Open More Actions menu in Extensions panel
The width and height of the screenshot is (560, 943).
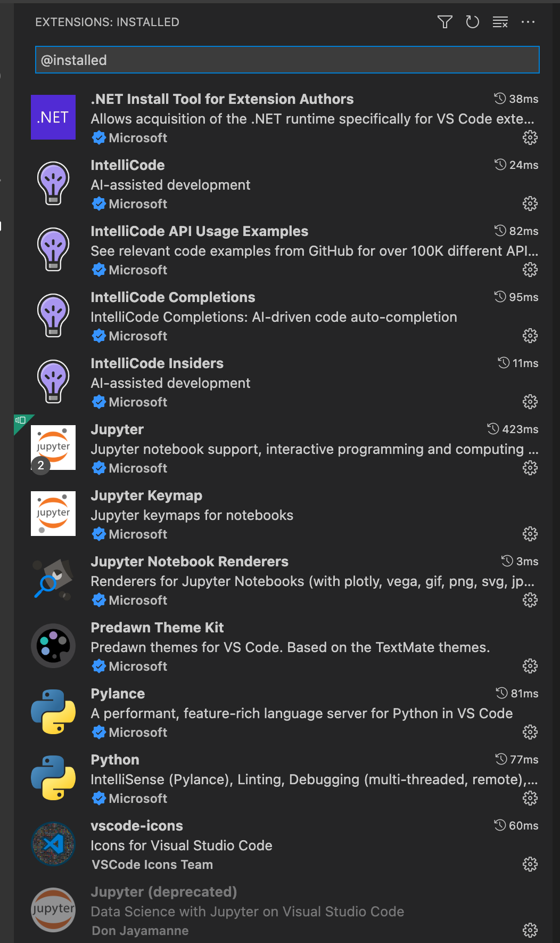(528, 22)
